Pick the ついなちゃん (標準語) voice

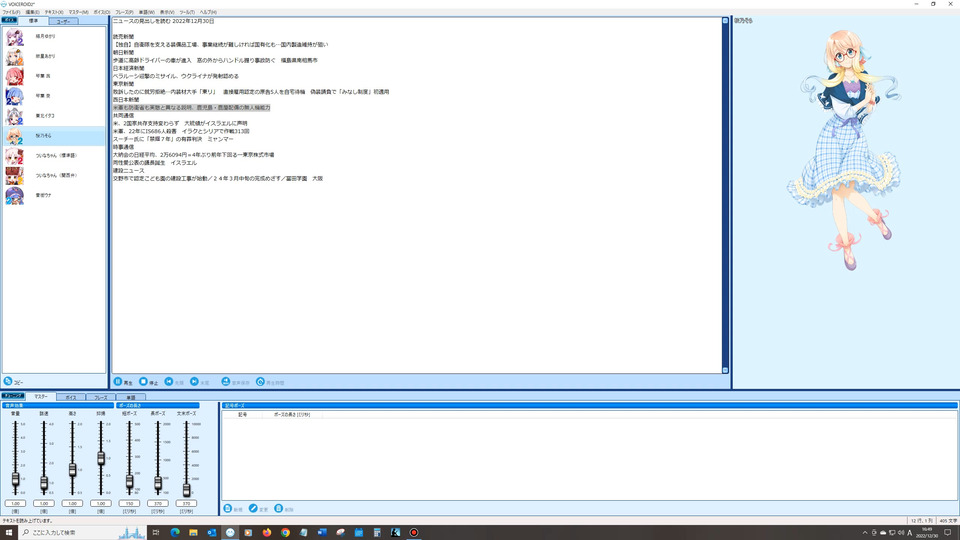tap(54, 156)
